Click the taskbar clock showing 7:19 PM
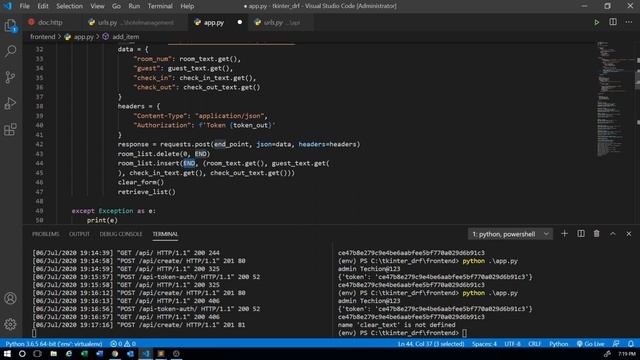Image resolution: width=640 pixels, height=360 pixels. [627, 354]
